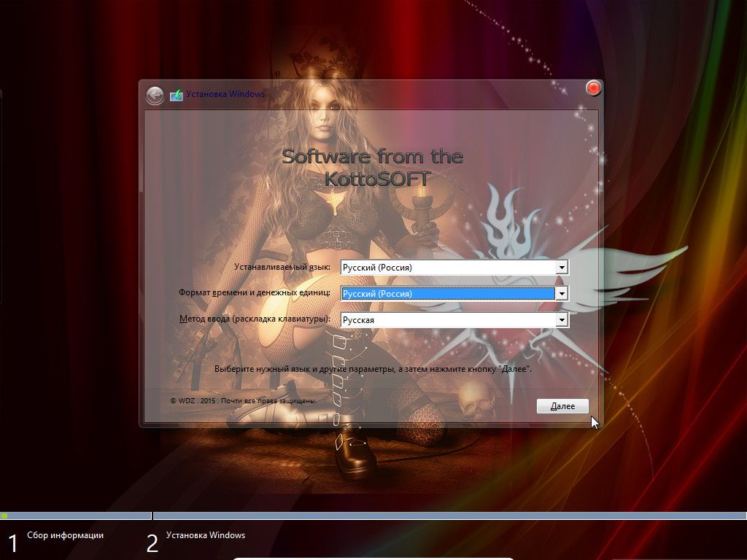Click the round back arrow button
This screenshot has width=747, height=560.
155,96
